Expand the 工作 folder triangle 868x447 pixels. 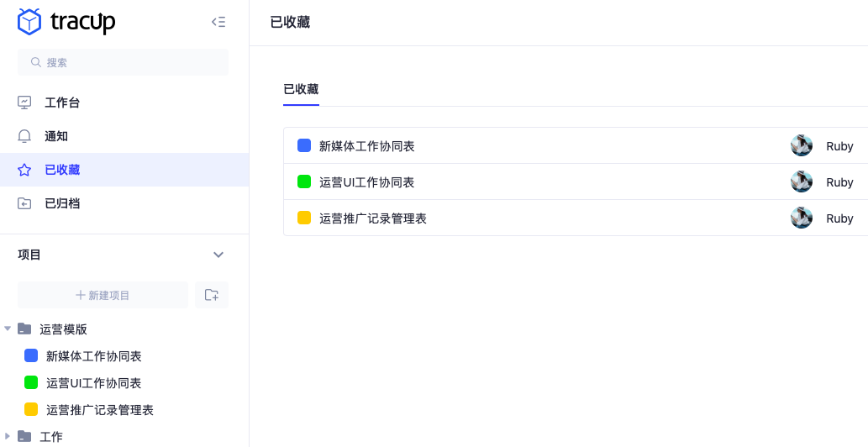pos(8,436)
